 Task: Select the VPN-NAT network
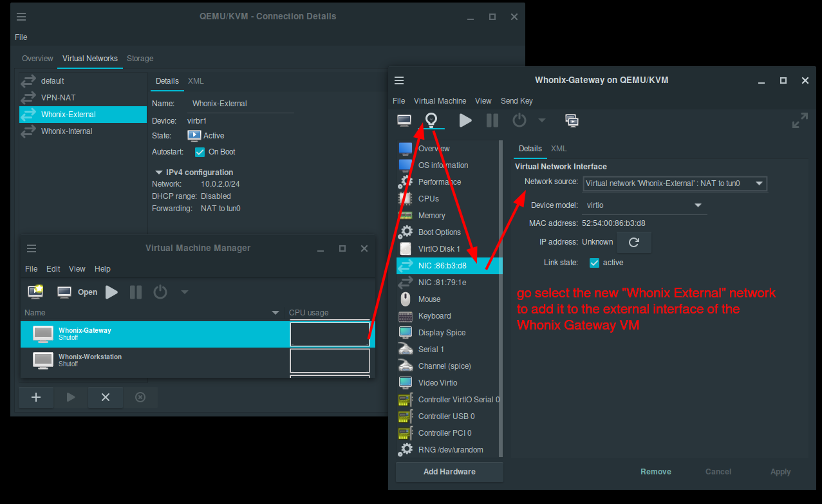click(83, 98)
